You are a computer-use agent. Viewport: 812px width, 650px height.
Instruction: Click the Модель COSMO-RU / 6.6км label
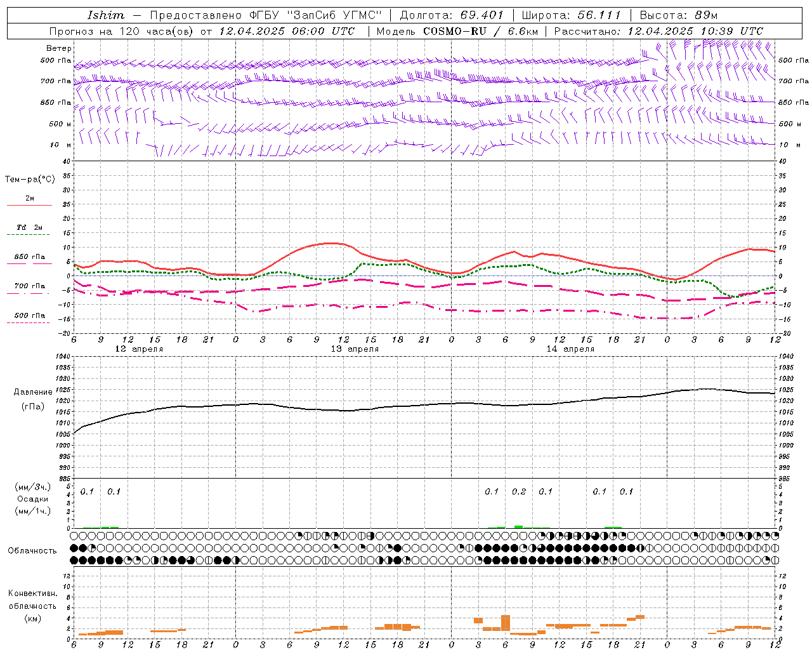(457, 31)
